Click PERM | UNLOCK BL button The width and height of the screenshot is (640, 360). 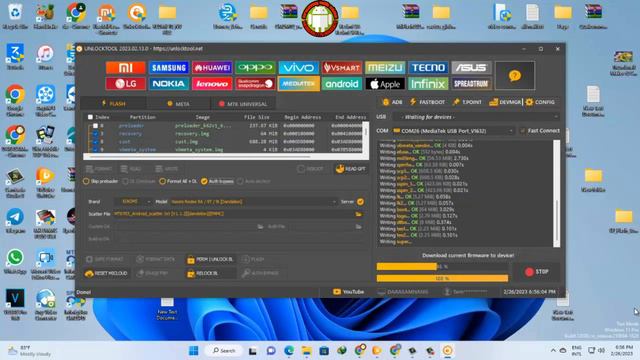click(210, 260)
